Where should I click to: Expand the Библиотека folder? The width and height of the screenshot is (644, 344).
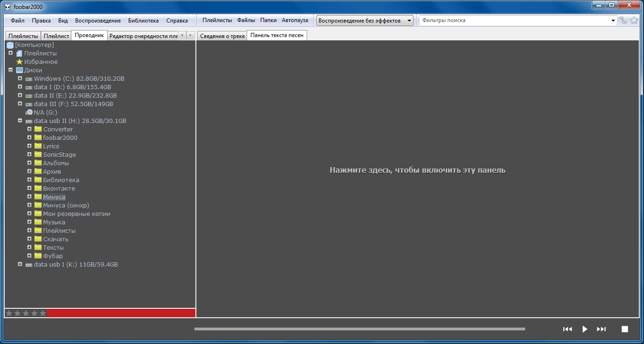point(29,180)
